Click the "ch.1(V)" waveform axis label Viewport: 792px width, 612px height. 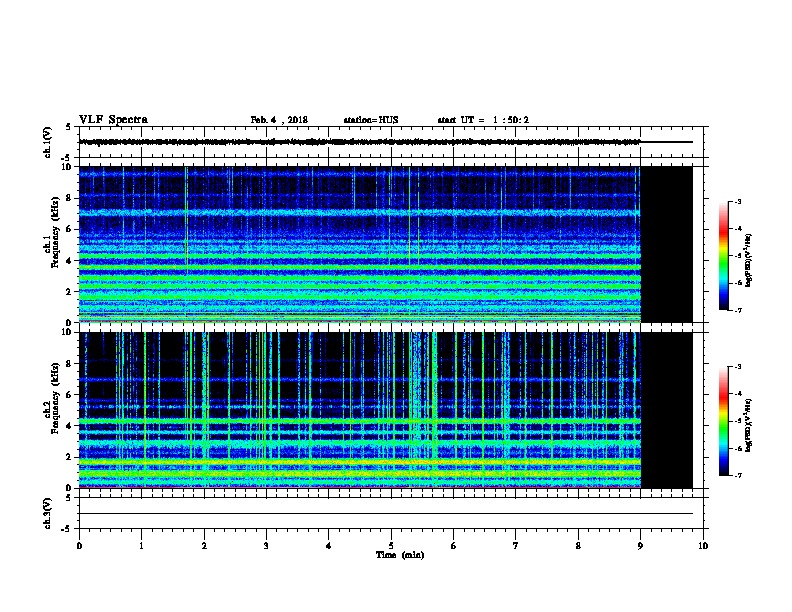pyautogui.click(x=47, y=142)
